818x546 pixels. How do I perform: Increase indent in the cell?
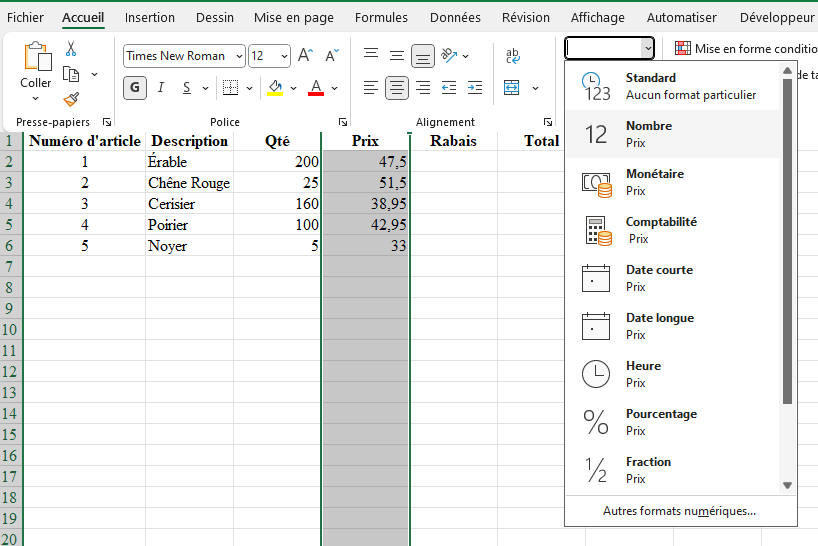475,88
